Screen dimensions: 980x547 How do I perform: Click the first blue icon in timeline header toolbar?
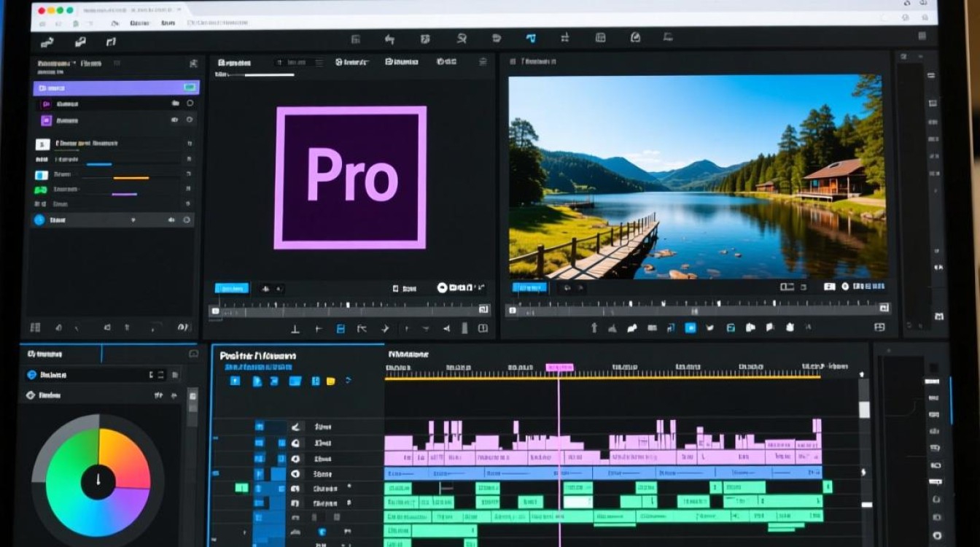[x=235, y=381]
